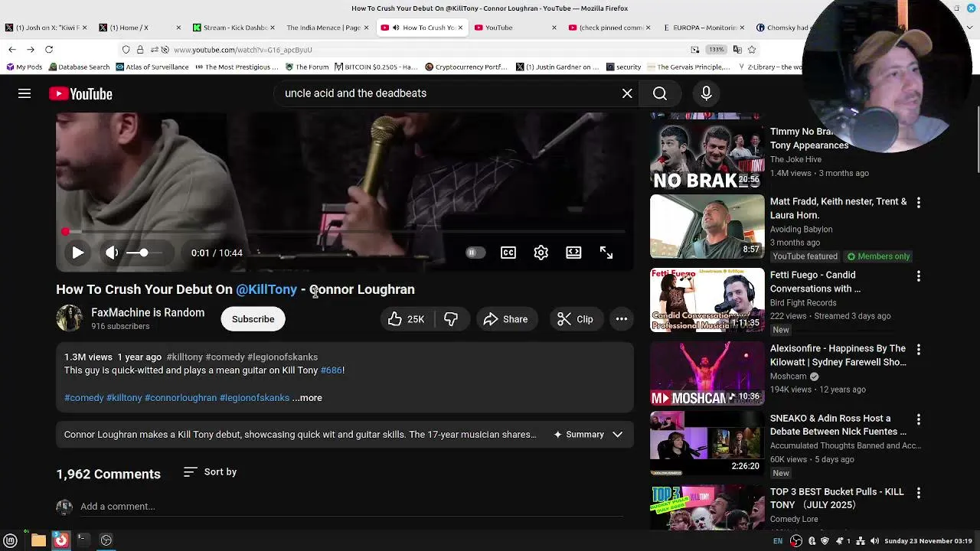The width and height of the screenshot is (980, 551).
Task: Click the taskbar clock date
Action: [928, 541]
